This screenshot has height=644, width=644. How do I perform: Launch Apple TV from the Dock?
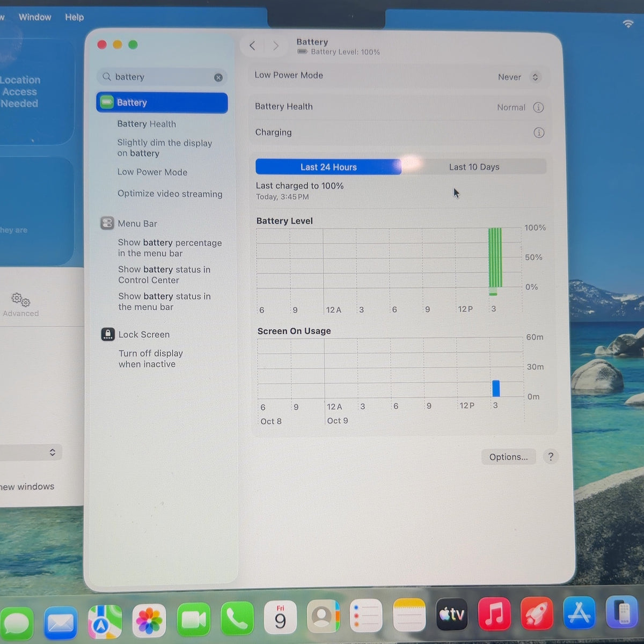(x=452, y=613)
